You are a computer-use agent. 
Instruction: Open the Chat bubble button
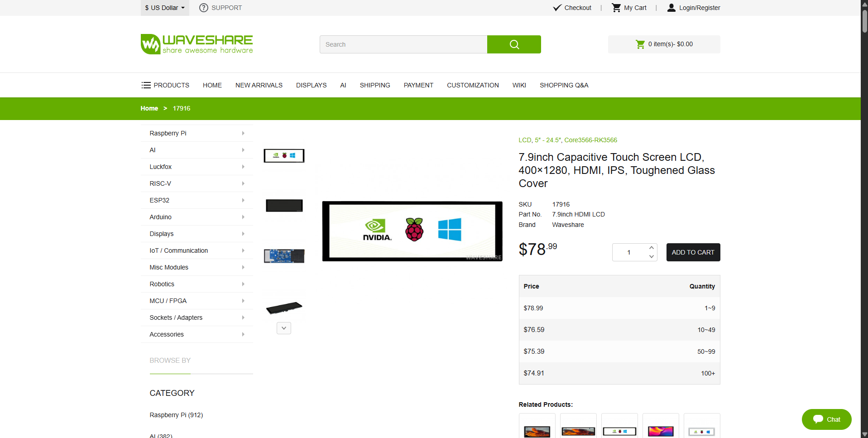(x=826, y=419)
